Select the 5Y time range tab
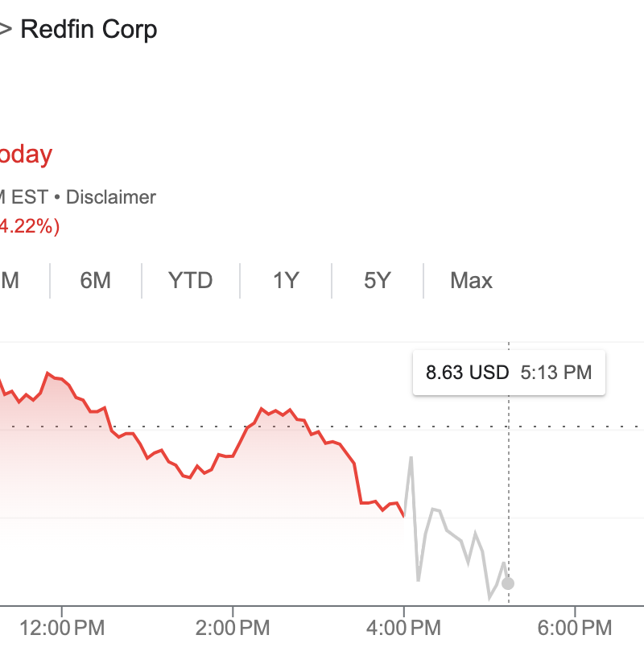Screen dimensions: 644x668 378,281
